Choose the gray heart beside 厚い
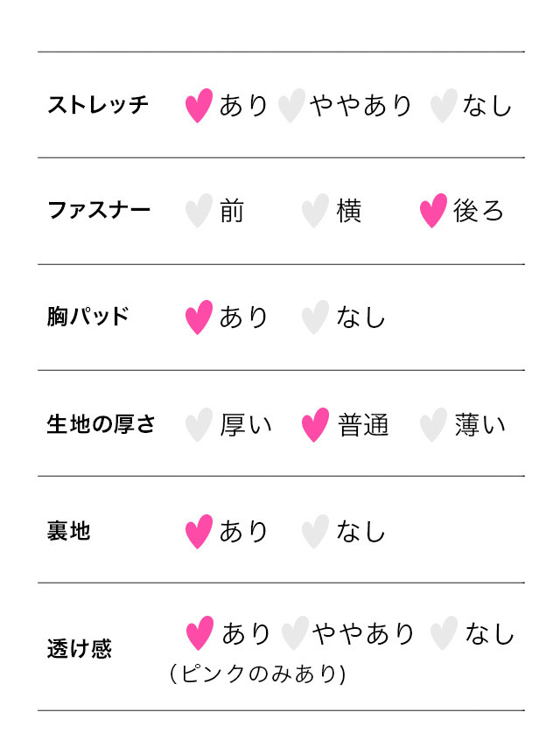 199,424
